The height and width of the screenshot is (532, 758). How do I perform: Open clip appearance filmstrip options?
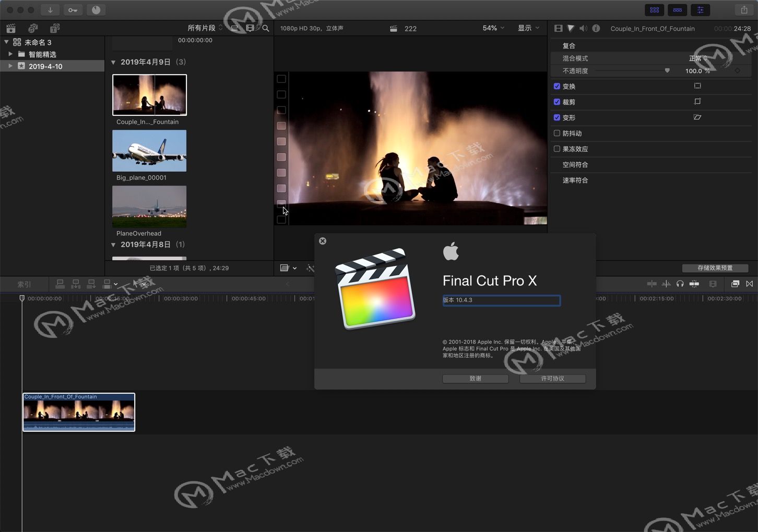coord(250,28)
